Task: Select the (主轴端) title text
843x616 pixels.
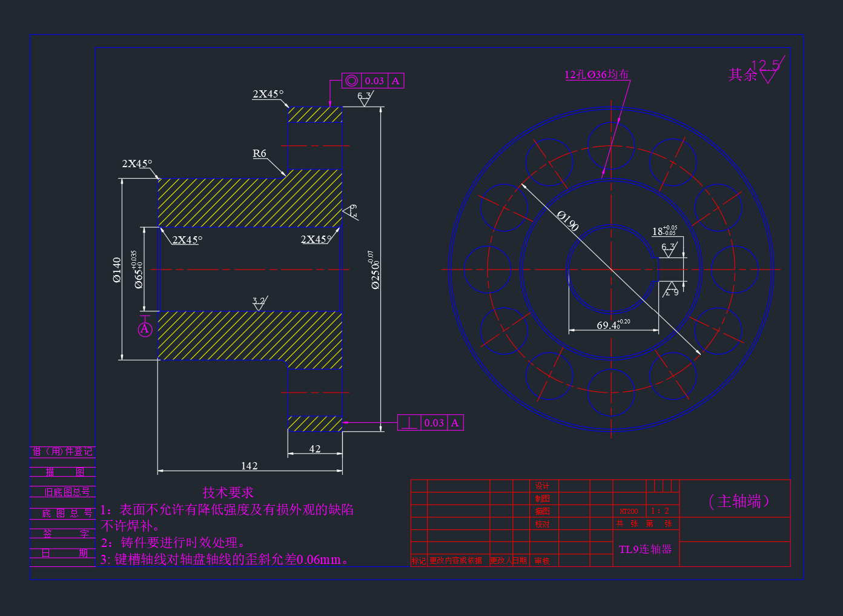Action: tap(739, 501)
